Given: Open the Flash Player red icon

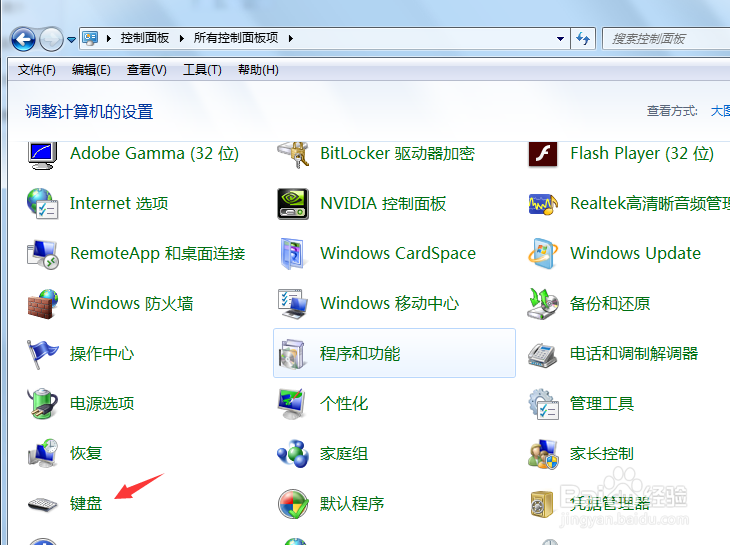Looking at the screenshot, I should (x=543, y=154).
